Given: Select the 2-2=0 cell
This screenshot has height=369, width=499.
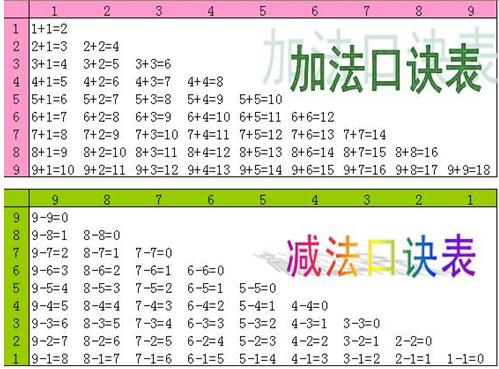Looking at the screenshot, I should coord(414,341).
